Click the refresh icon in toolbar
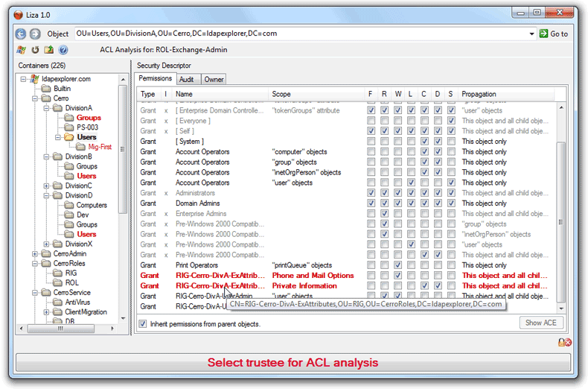 click(x=34, y=50)
